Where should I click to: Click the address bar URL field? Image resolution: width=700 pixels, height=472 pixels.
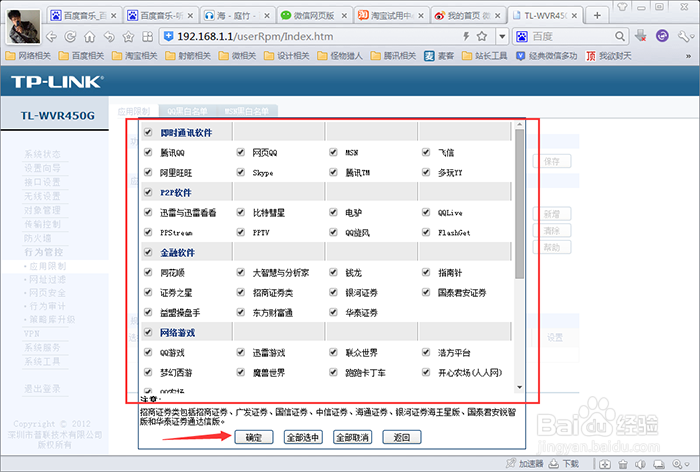312,37
